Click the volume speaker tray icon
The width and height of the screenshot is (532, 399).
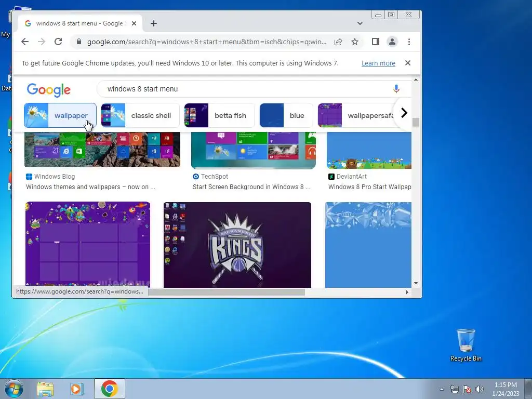click(480, 389)
